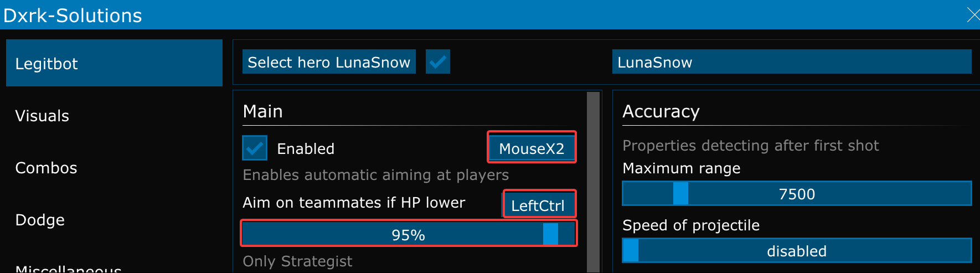Click the Only Strategist option
Image resolution: width=980 pixels, height=273 pixels.
pyautogui.click(x=297, y=261)
